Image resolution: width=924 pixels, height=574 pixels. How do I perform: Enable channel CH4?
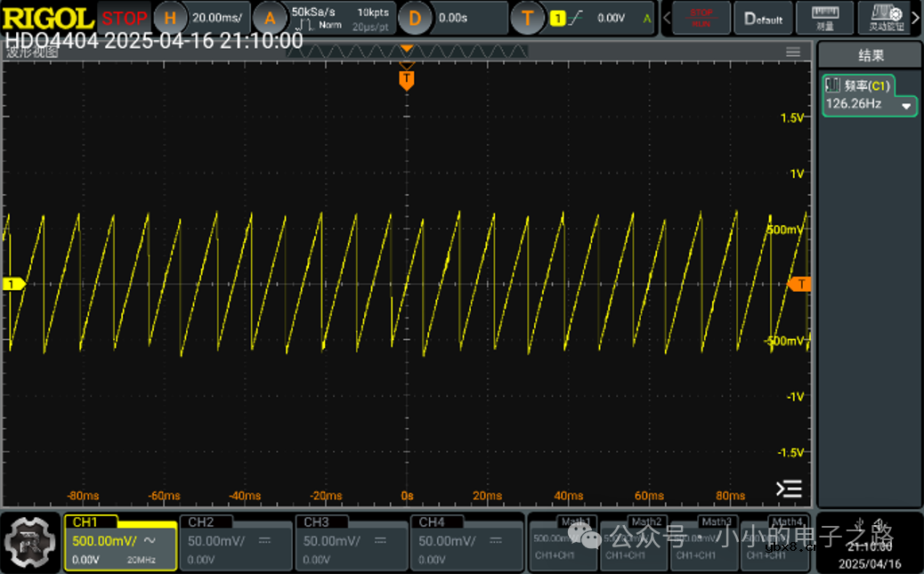click(466, 542)
